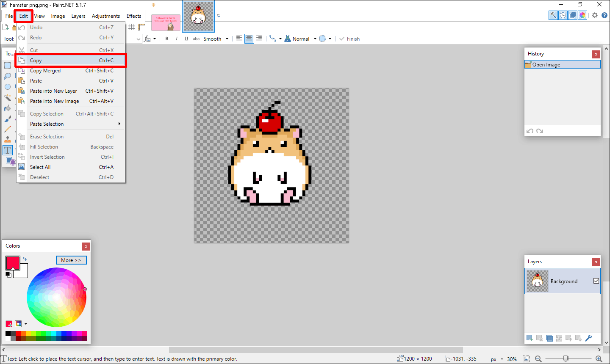Click the zoom out magnifier
The width and height of the screenshot is (610, 364).
point(538,359)
